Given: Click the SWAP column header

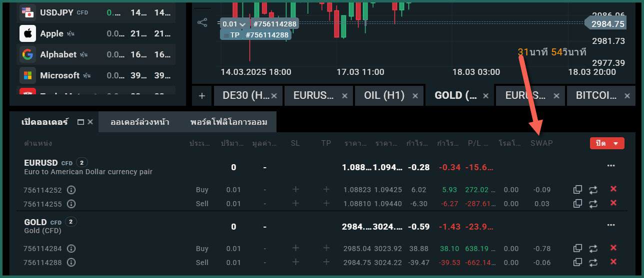Looking at the screenshot, I should 541,143.
